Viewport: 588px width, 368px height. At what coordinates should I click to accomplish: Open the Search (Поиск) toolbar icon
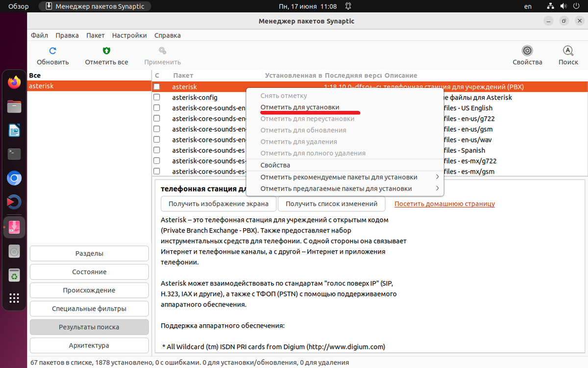(568, 51)
